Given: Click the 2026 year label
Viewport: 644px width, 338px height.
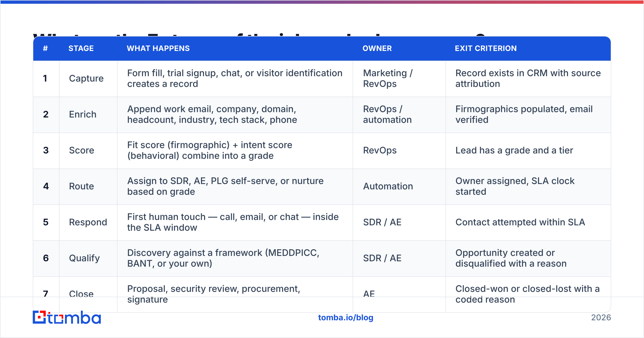Looking at the screenshot, I should point(601,318).
